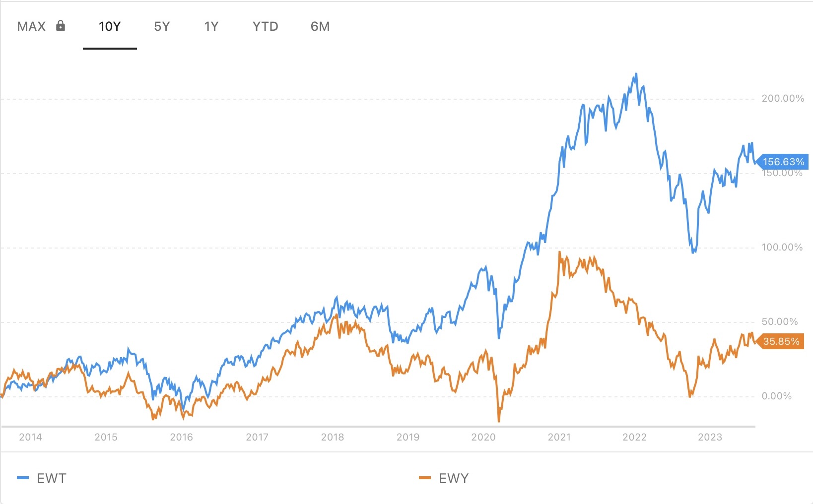Click the 2020 x-axis year label
The width and height of the screenshot is (813, 504).
coord(483,437)
